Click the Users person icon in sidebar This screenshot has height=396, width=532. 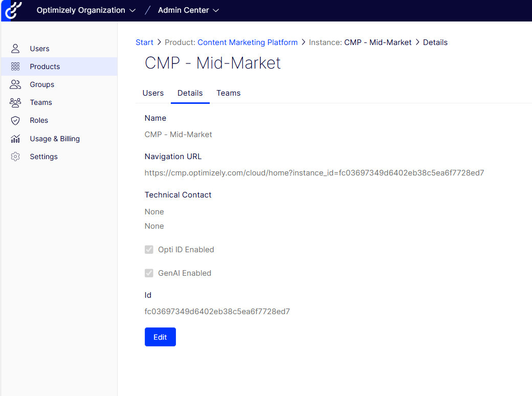[15, 49]
